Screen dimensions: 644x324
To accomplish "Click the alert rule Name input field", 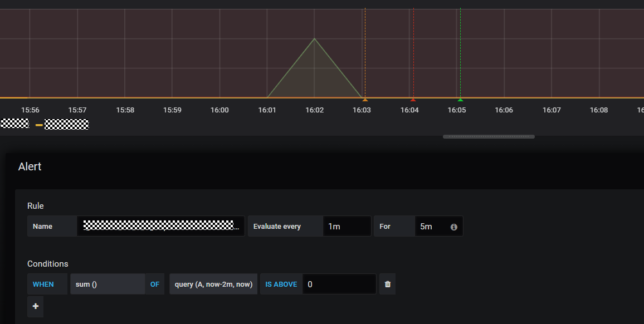I will point(160,226).
